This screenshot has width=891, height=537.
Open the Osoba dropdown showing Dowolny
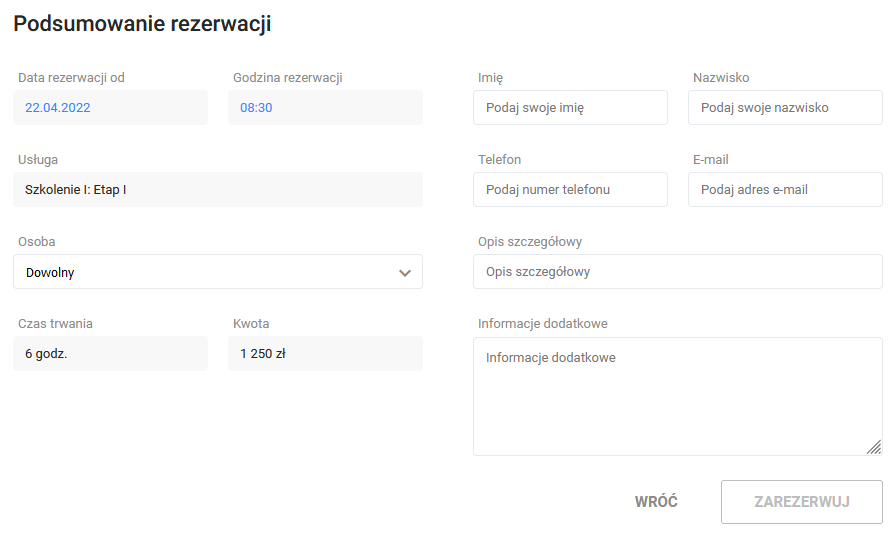218,272
